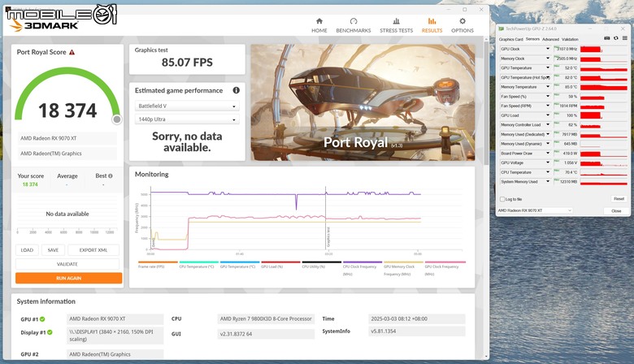Click the GPU Clock sensor graph
Image resolution: width=634 pixels, height=364 pixels.
tap(604, 49)
